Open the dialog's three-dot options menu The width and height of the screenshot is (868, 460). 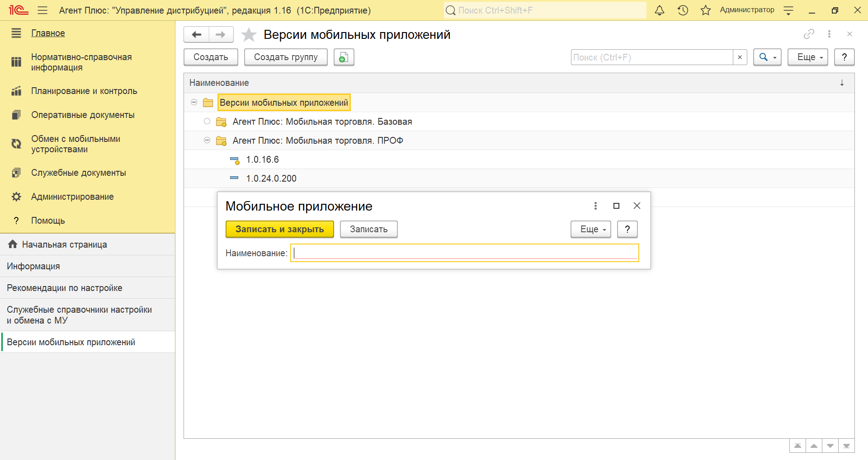[595, 206]
